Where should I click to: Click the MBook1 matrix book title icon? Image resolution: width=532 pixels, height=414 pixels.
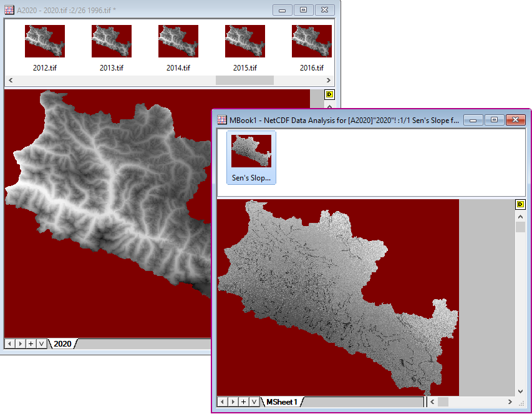(x=221, y=119)
